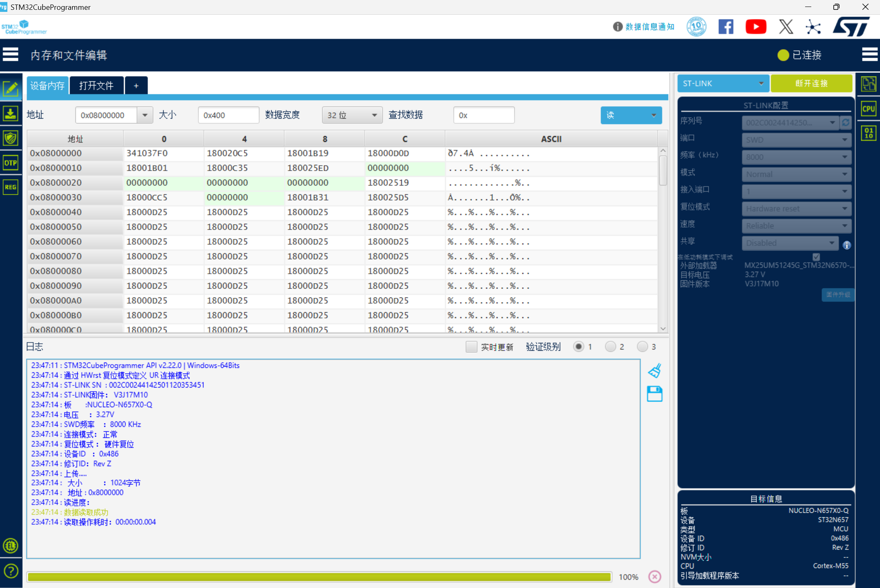
Task: Select the address row 0x08000040
Action: (75, 212)
